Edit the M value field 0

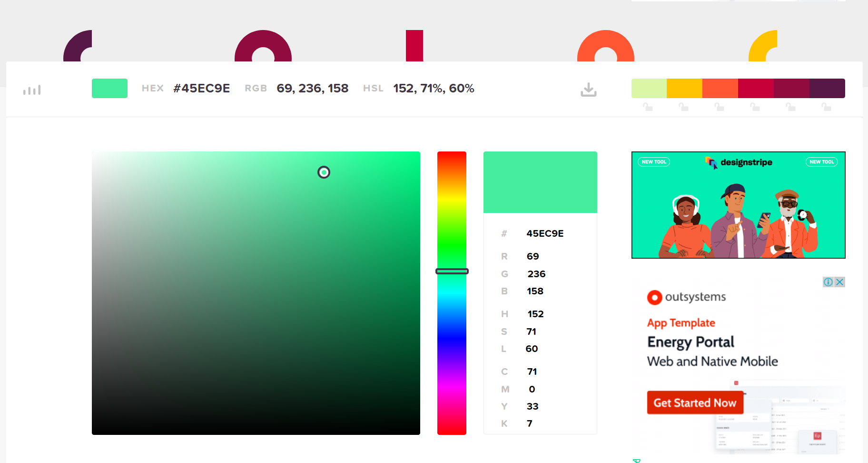pyautogui.click(x=532, y=389)
